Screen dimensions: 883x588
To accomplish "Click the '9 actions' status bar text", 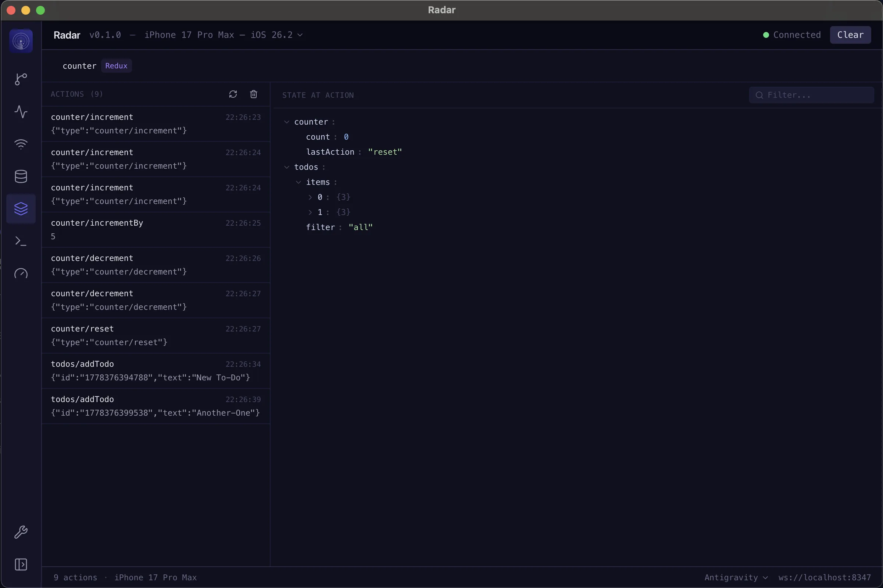I will pos(75,577).
